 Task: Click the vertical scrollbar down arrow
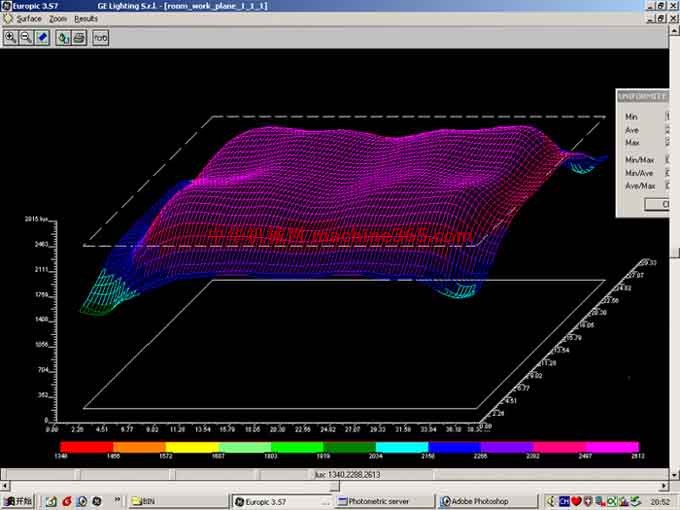(x=674, y=475)
